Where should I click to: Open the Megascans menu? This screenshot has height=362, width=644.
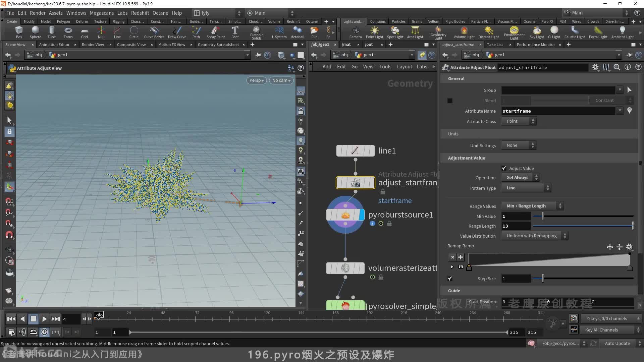(102, 13)
